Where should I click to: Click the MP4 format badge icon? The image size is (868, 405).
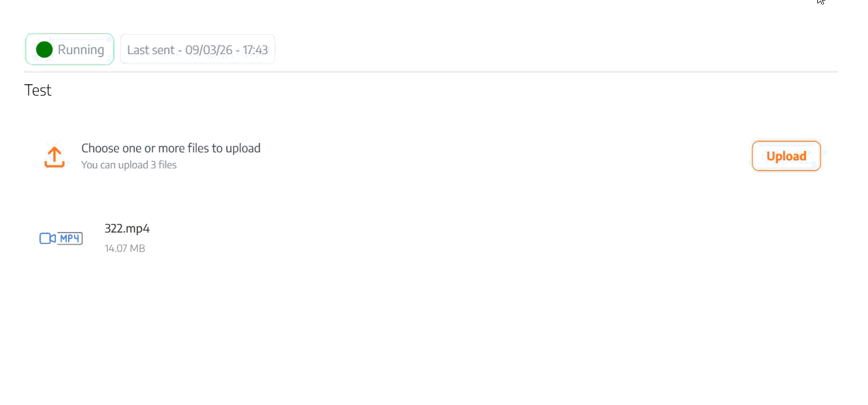[70, 239]
